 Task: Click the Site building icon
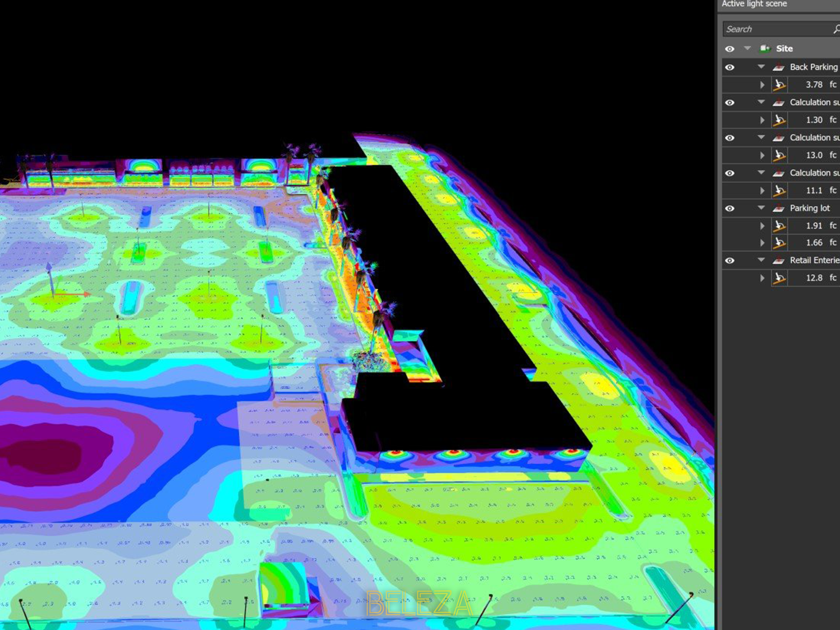(765, 48)
